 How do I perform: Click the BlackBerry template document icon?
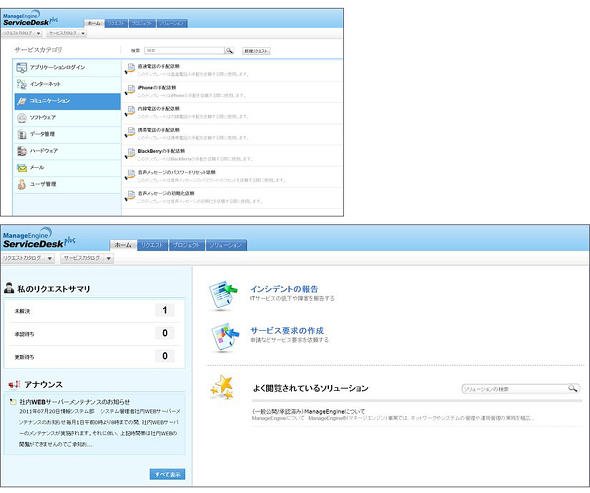pyautogui.click(x=130, y=153)
